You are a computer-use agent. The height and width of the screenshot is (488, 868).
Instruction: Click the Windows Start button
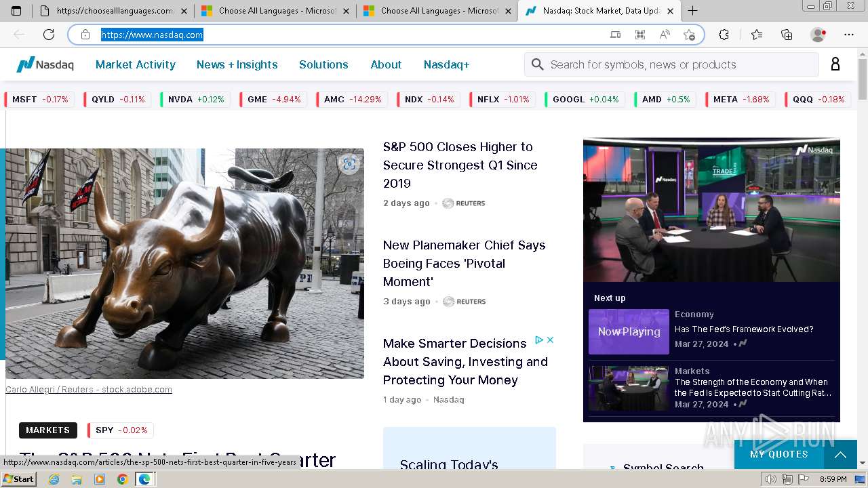pyautogui.click(x=18, y=479)
